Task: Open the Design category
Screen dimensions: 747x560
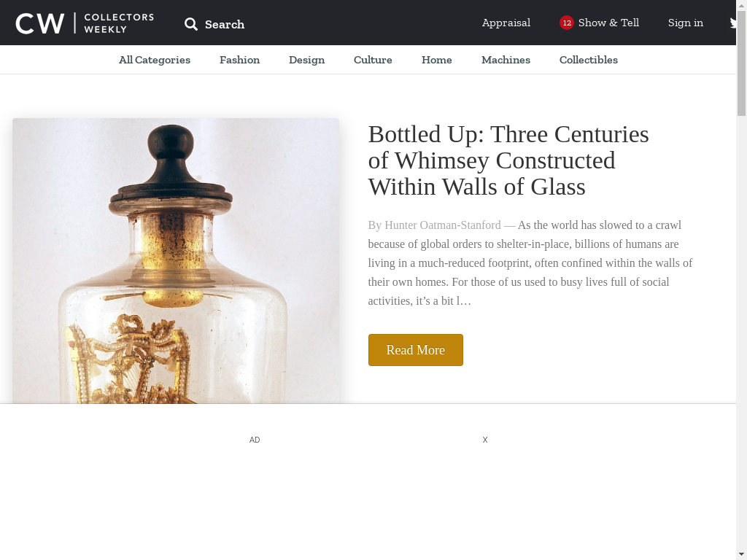Action: click(x=307, y=60)
